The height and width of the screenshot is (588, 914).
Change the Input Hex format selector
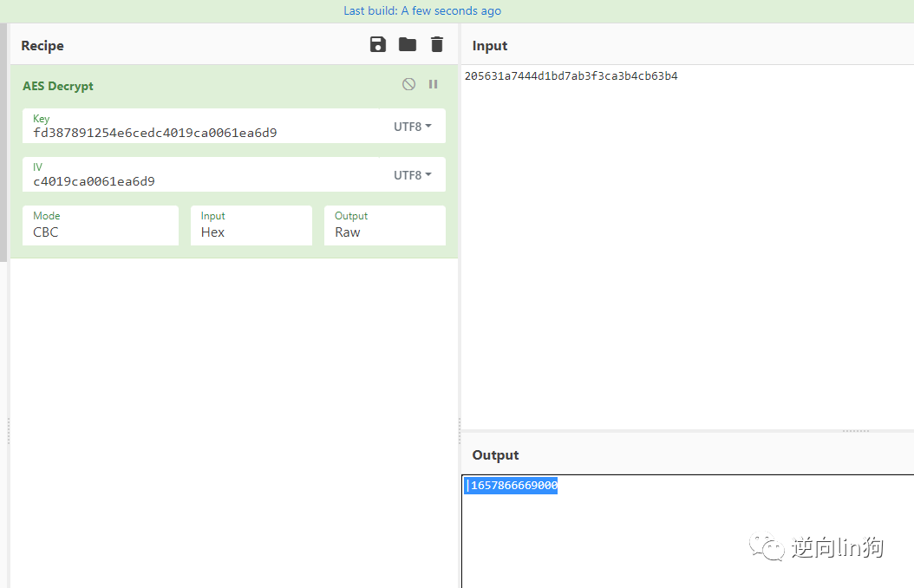[251, 225]
